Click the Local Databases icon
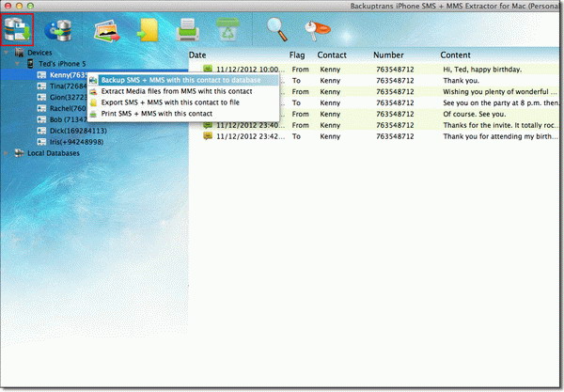This screenshot has height=392, width=564. point(19,153)
